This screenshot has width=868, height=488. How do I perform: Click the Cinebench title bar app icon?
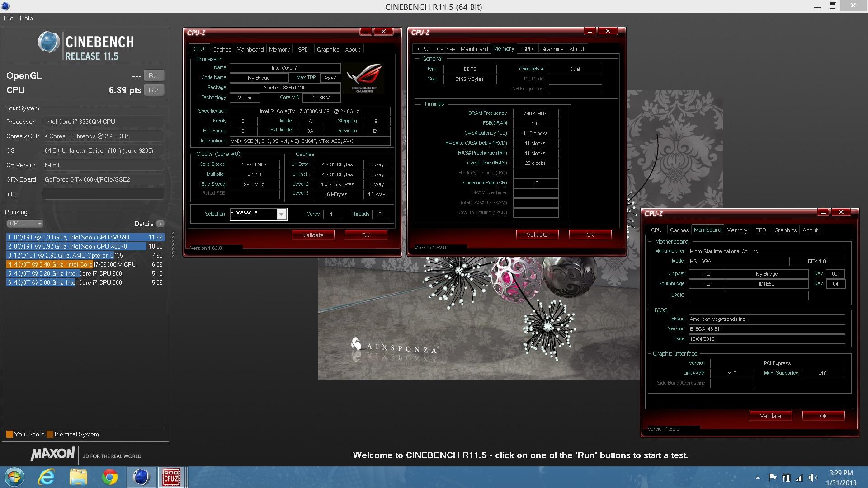[x=5, y=6]
